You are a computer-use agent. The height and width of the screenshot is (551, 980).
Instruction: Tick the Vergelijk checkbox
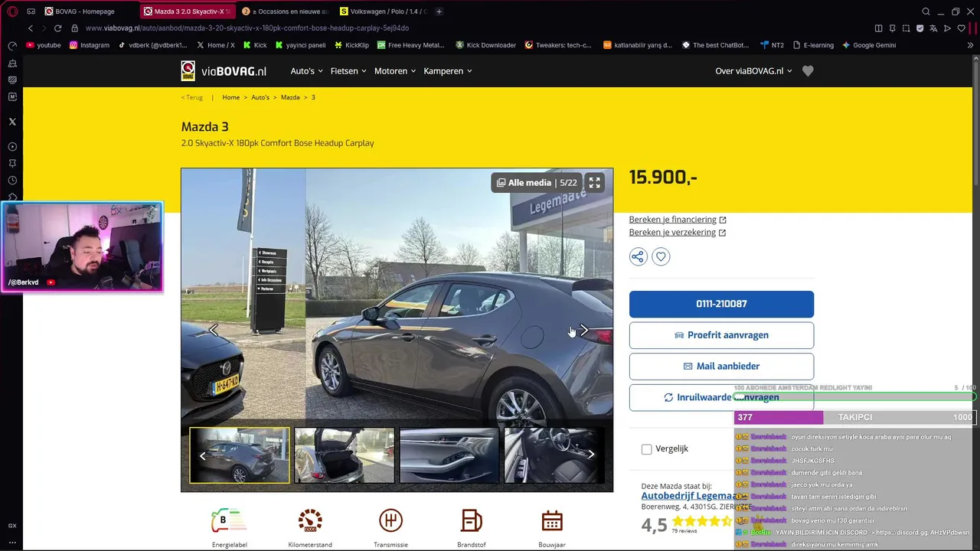coord(647,449)
